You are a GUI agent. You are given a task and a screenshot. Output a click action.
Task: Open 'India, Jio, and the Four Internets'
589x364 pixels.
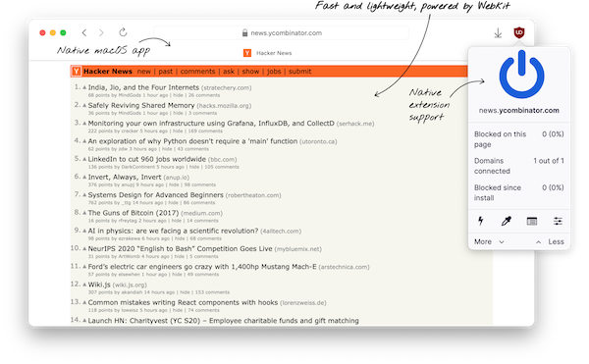point(143,87)
